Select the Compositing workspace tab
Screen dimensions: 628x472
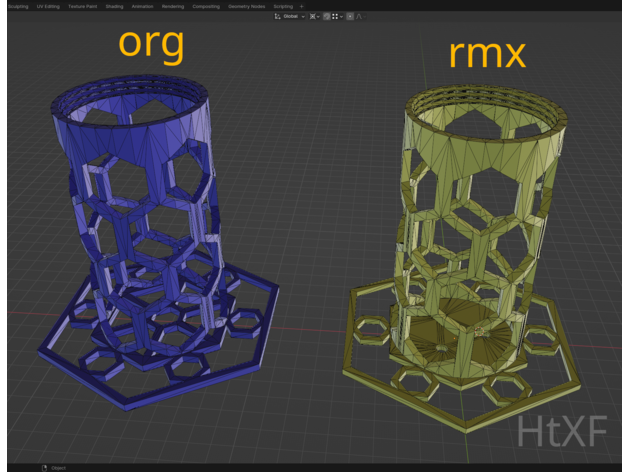206,6
